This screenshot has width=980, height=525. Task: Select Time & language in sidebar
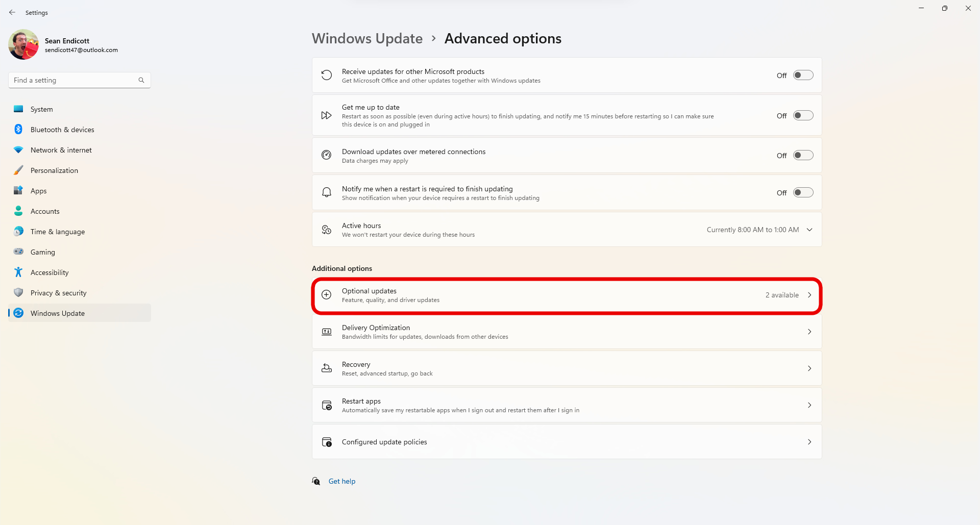[x=58, y=232]
